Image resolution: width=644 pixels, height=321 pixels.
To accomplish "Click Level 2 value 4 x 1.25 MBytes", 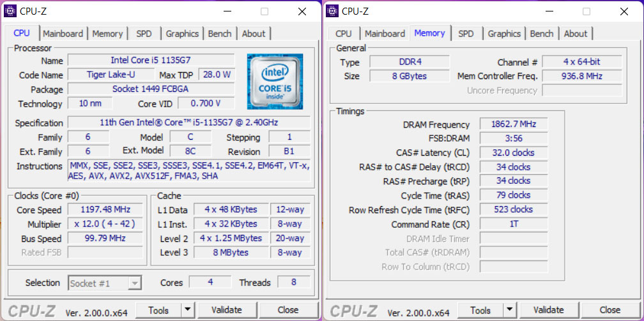I will tap(231, 238).
